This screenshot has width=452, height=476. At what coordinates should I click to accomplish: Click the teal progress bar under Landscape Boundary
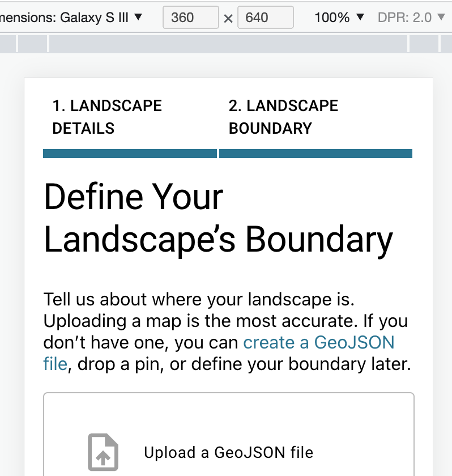tap(316, 153)
